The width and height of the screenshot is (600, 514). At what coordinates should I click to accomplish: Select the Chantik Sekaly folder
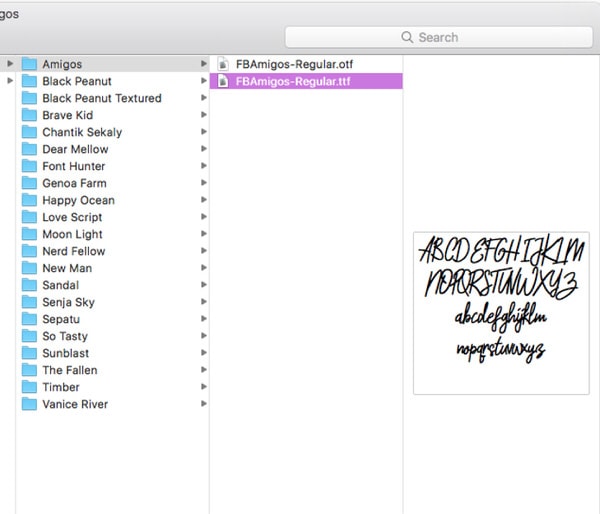click(81, 132)
